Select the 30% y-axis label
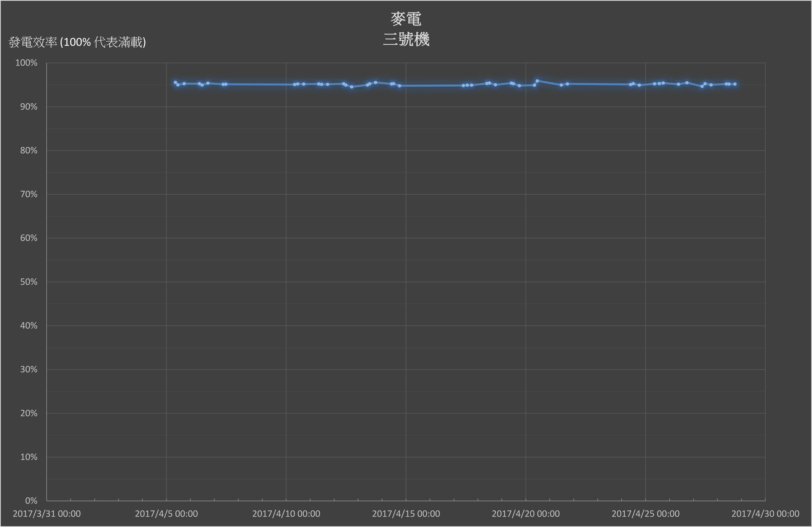 29,369
